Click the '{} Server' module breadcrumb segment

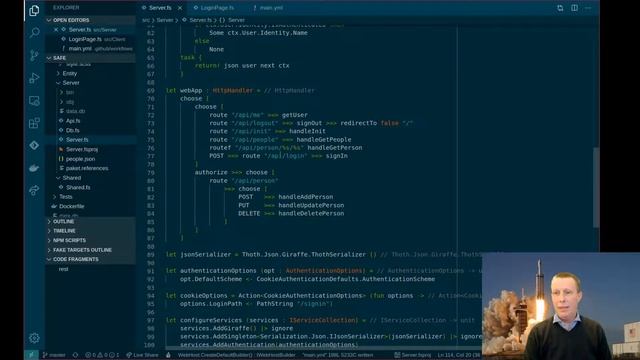(x=232, y=20)
